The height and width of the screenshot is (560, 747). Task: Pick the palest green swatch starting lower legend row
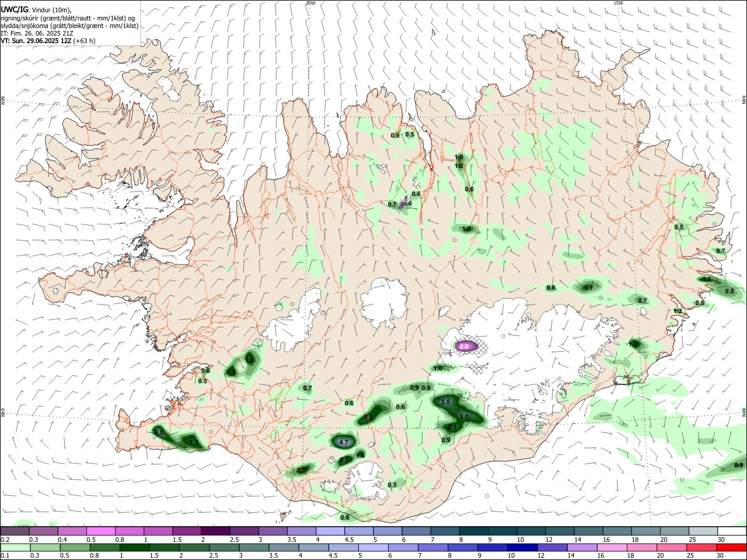[x=14, y=548]
